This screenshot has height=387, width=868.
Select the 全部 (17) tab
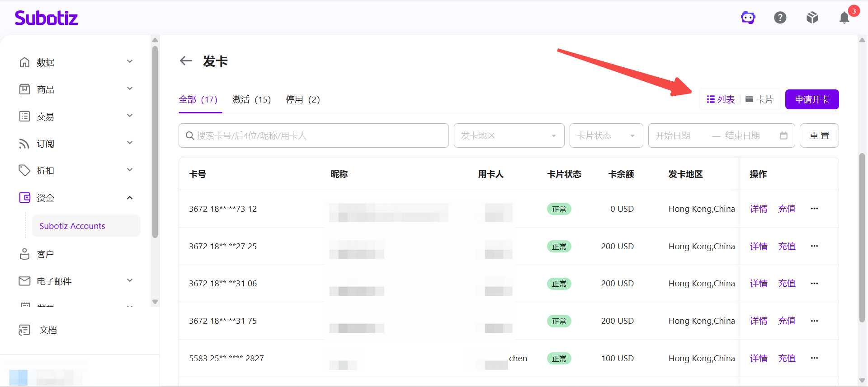coord(198,99)
